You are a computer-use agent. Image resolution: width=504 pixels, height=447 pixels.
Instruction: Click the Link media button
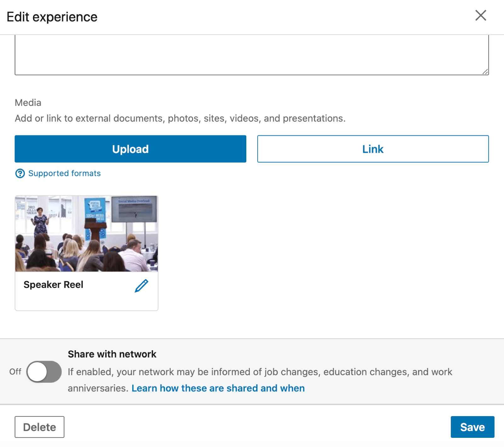pos(373,149)
